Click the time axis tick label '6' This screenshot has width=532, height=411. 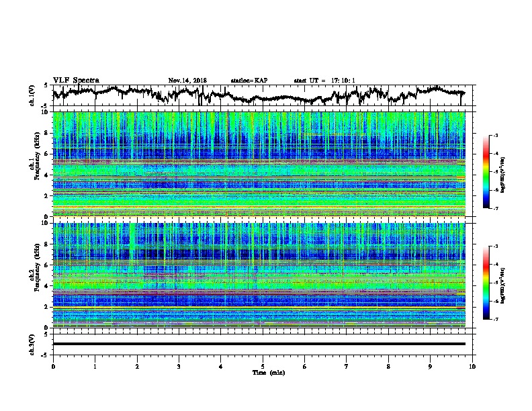click(x=305, y=367)
